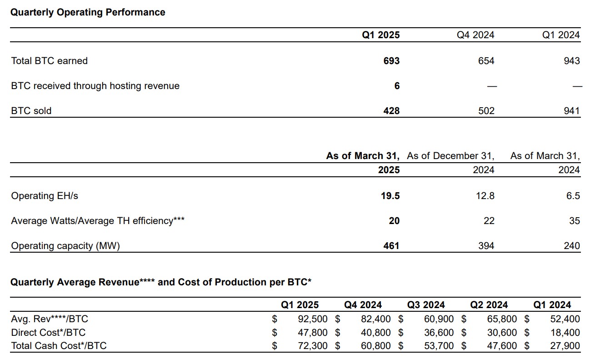This screenshot has width=595, height=364.
Task: Select the 693 Total BTC earned value
Action: tap(391, 61)
